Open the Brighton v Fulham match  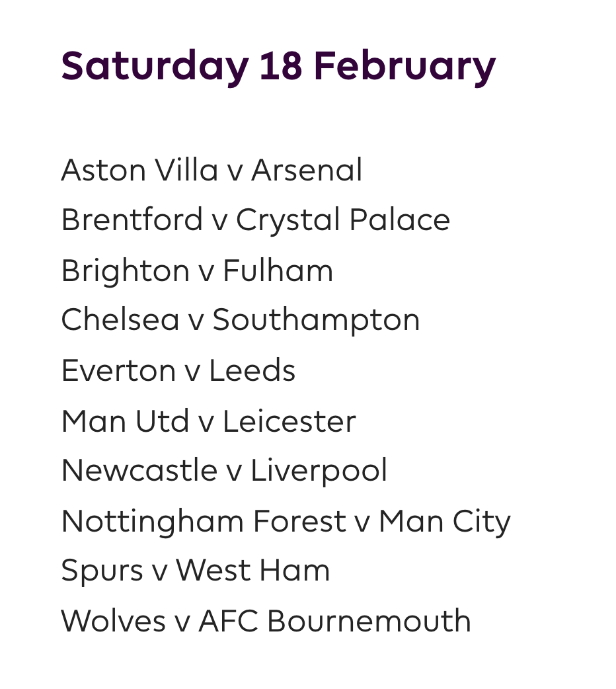pos(197,270)
